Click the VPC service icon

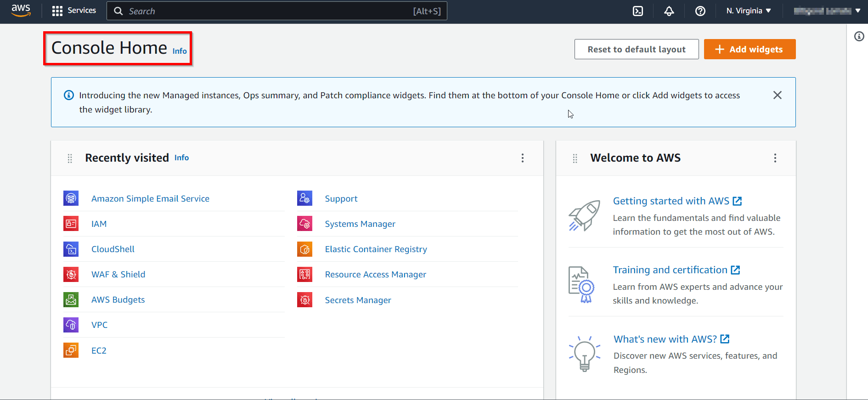pos(71,325)
